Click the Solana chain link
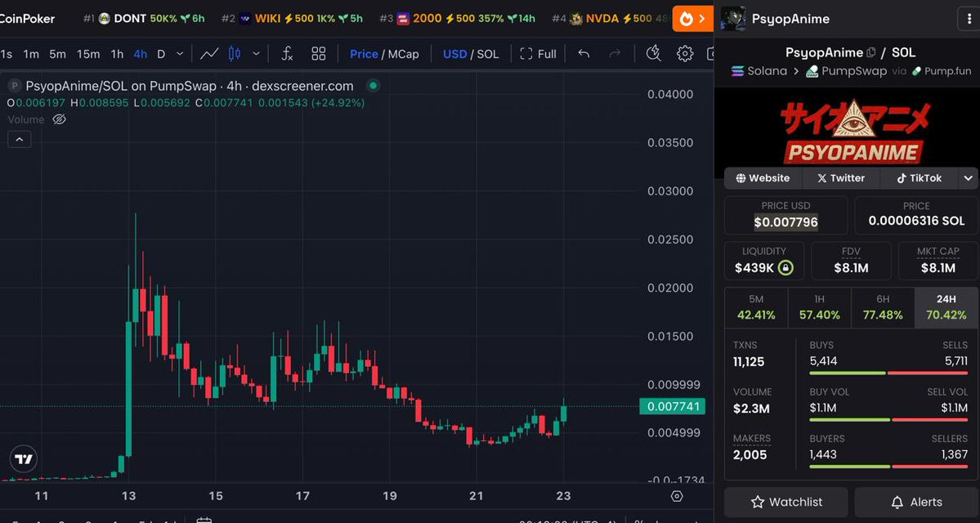 coord(758,70)
